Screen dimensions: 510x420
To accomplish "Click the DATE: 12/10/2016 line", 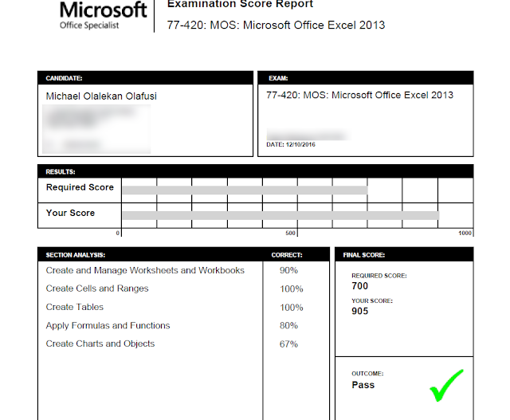I will point(291,144).
